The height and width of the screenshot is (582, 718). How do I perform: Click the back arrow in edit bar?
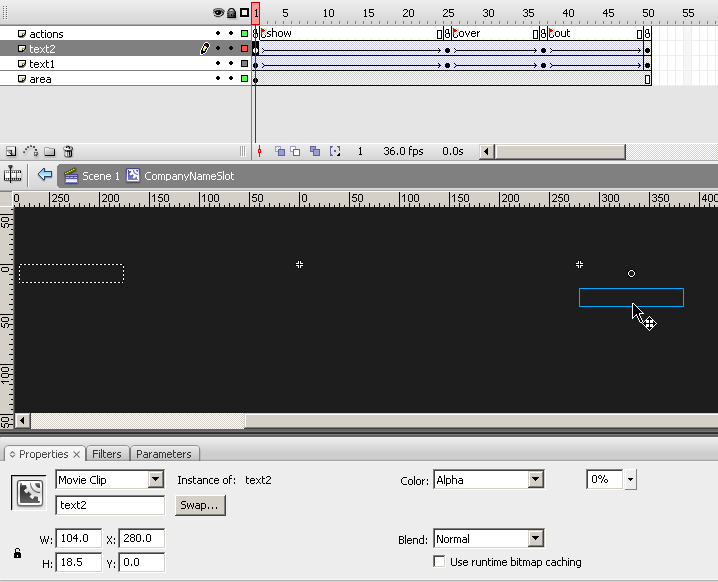point(44,175)
